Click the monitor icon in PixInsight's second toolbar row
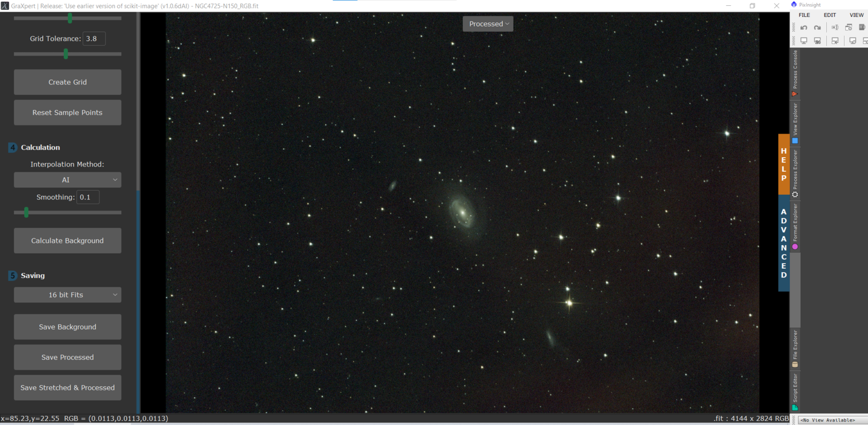The height and width of the screenshot is (425, 868). point(804,40)
